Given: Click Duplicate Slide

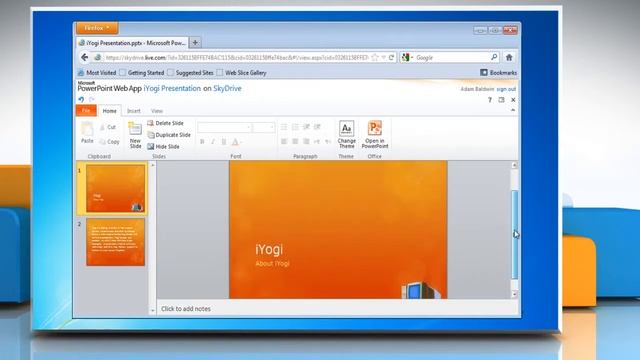Looking at the screenshot, I should 169,135.
